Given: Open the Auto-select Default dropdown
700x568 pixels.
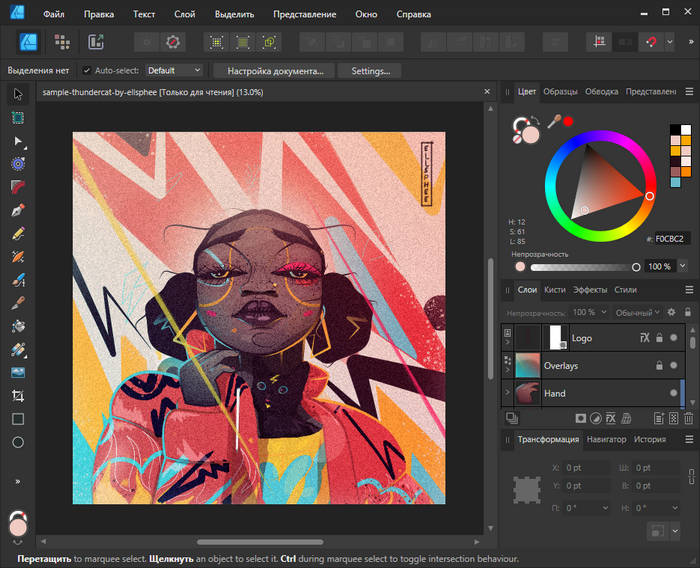Looking at the screenshot, I should (174, 71).
